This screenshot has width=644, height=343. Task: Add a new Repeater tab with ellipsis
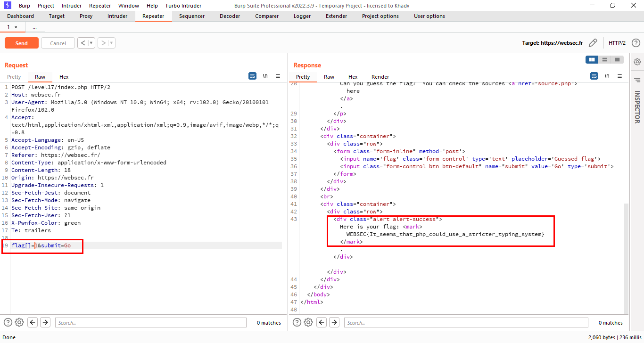click(x=34, y=27)
